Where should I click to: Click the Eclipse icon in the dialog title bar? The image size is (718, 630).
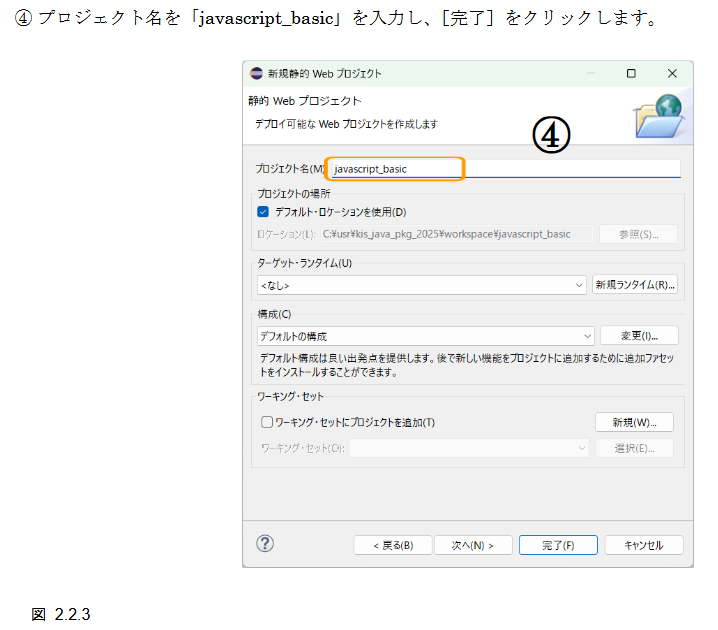(256, 74)
